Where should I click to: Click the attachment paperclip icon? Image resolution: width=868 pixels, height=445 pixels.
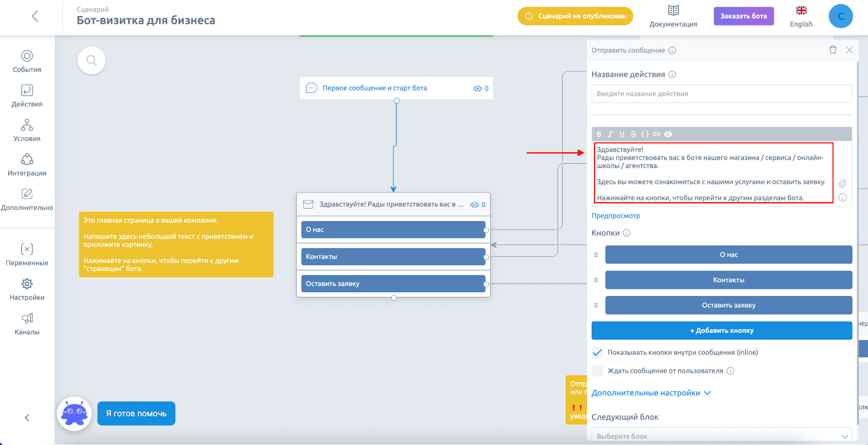[x=843, y=183]
